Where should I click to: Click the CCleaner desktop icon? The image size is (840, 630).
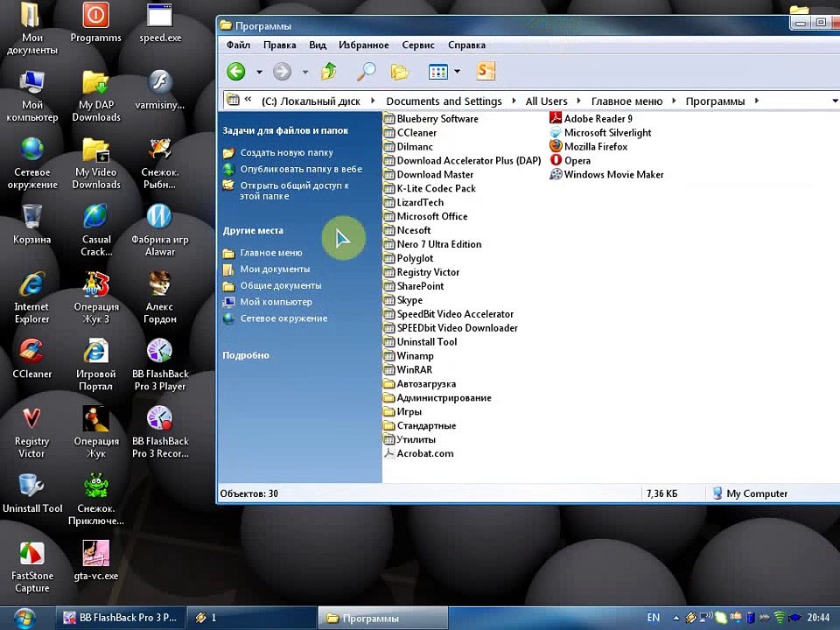[x=32, y=359]
